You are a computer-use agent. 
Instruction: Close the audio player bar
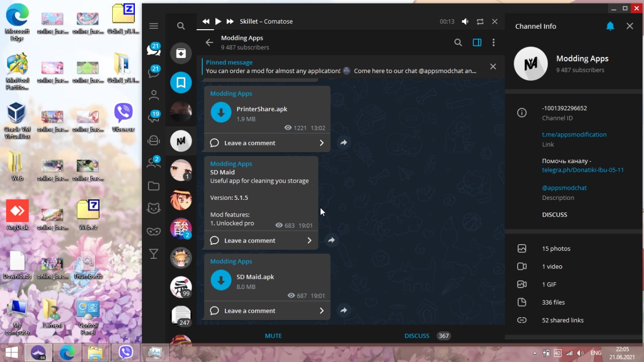pos(495,22)
